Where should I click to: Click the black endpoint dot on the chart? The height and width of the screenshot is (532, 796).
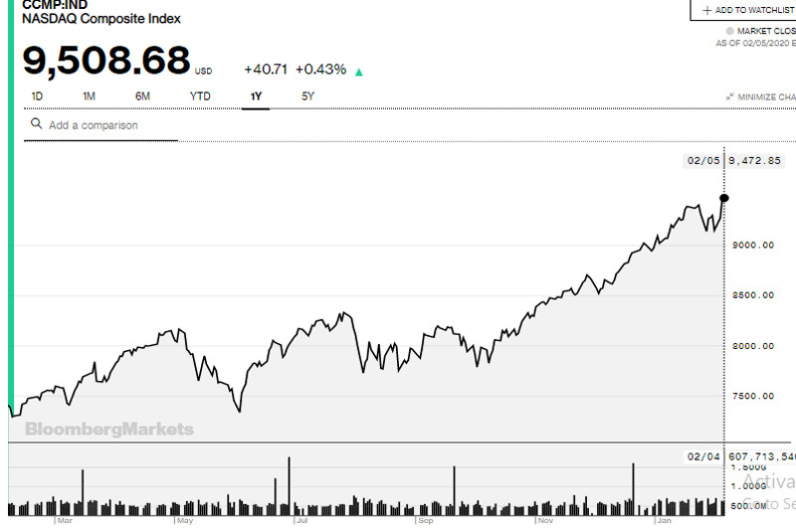723,198
